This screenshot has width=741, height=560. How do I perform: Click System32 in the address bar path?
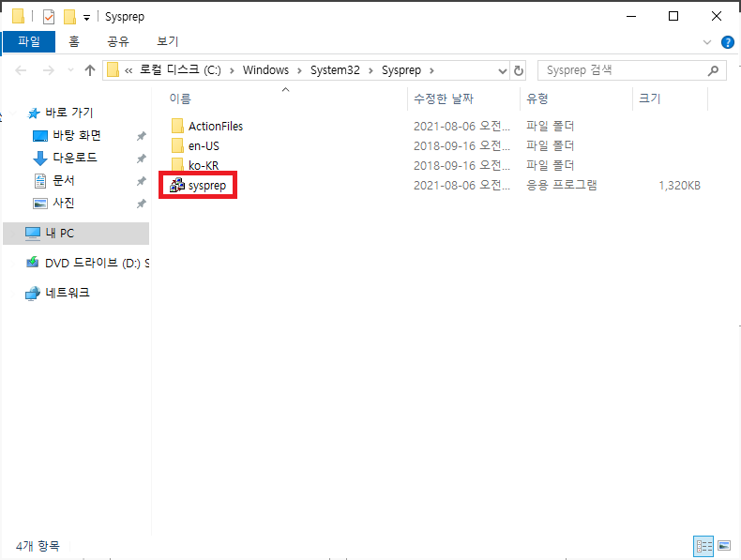pos(335,70)
